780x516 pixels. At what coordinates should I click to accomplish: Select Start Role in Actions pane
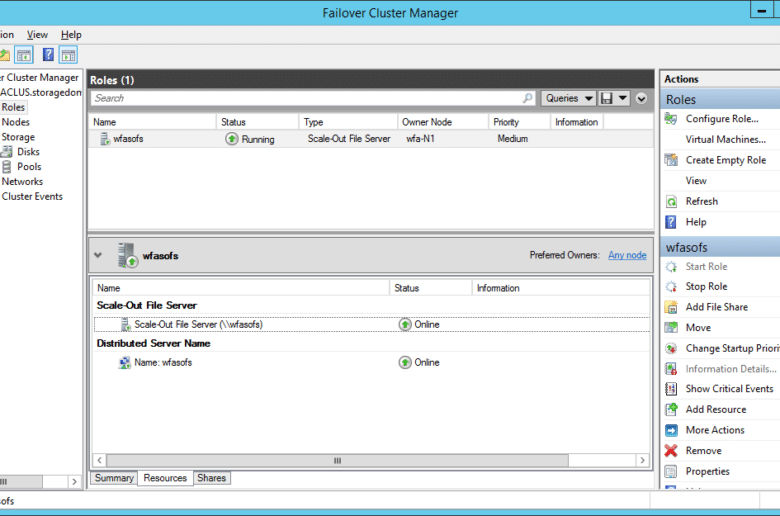tap(706, 267)
